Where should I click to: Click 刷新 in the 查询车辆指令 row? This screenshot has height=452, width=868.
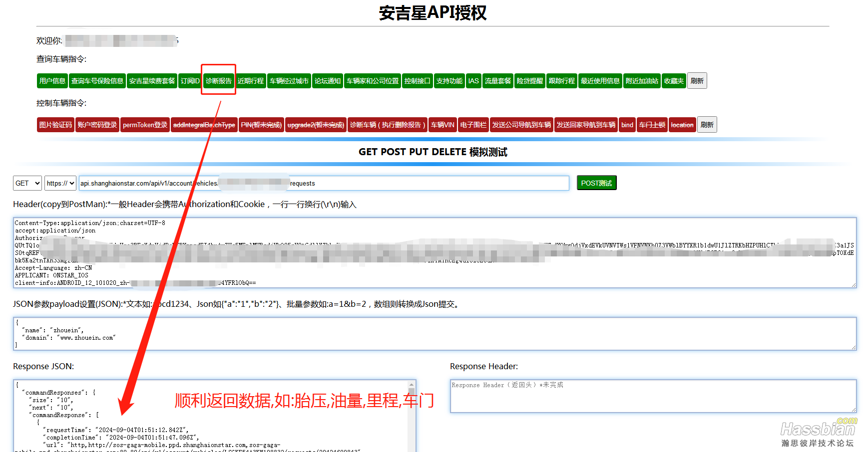[697, 81]
